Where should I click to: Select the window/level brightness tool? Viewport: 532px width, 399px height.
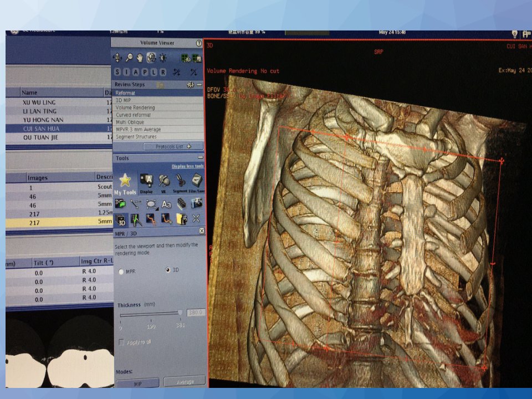[x=163, y=58]
